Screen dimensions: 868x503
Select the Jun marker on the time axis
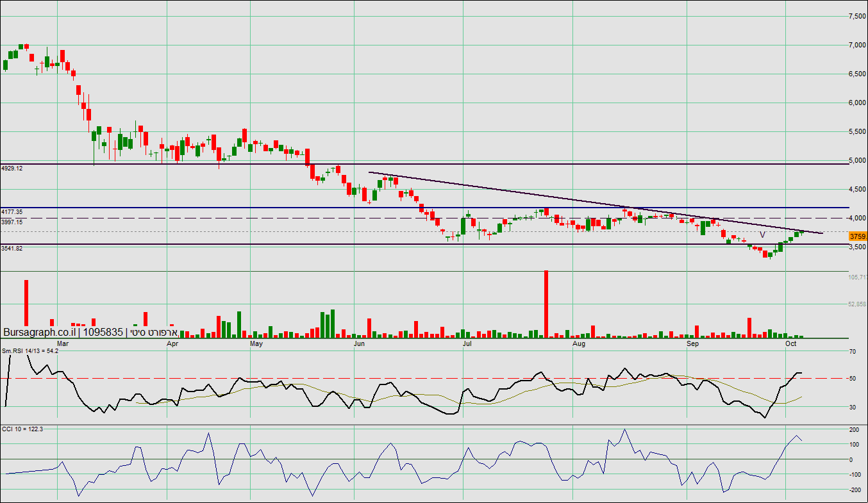point(359,344)
